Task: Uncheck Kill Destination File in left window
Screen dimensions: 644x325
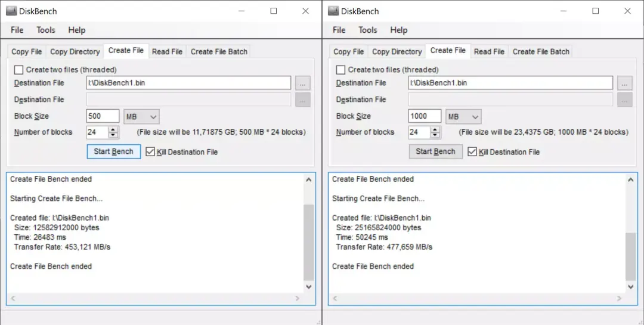Action: click(150, 152)
